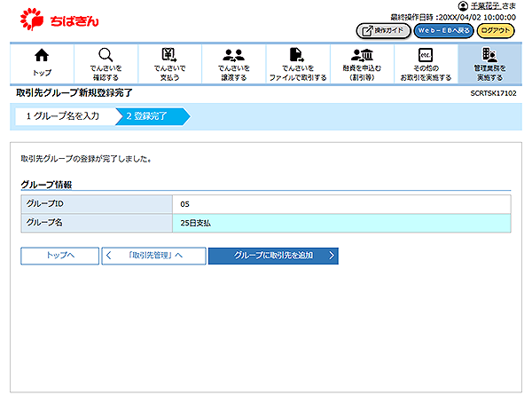Open でんさいを譲渡する people icon
532x403 pixels.
(234, 55)
